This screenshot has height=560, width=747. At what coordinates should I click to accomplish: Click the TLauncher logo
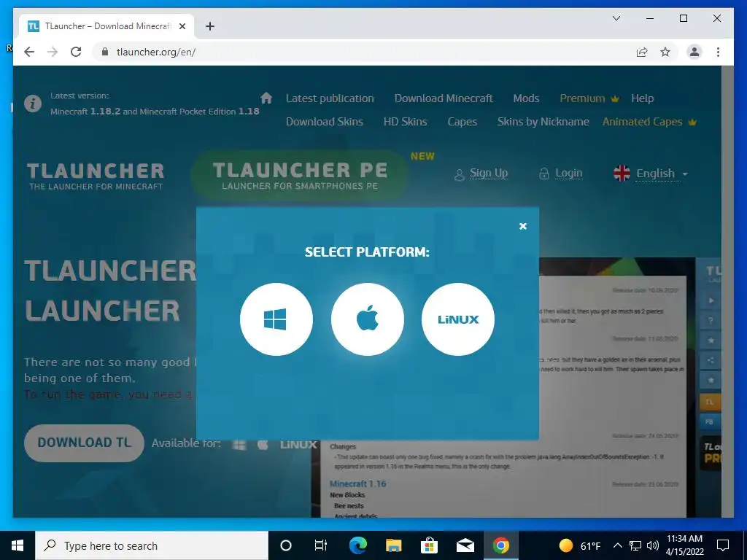(x=96, y=176)
